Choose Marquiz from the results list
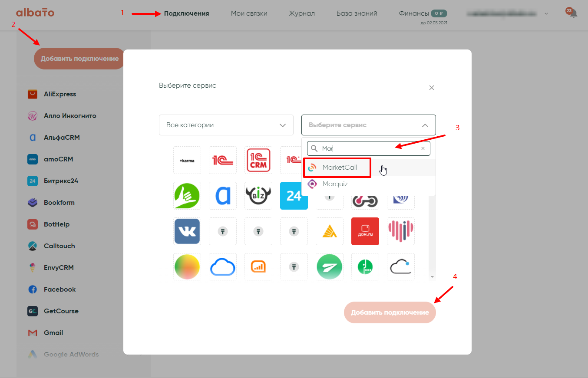The image size is (588, 378). pos(335,184)
